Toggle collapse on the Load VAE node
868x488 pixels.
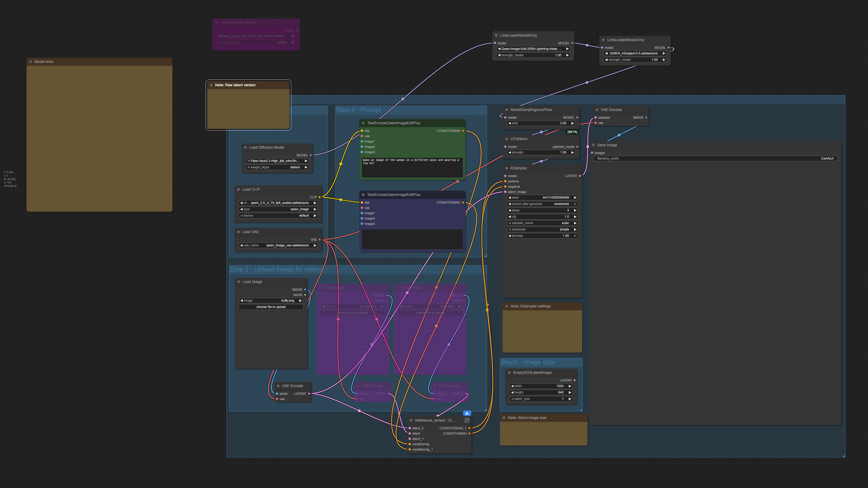238,232
